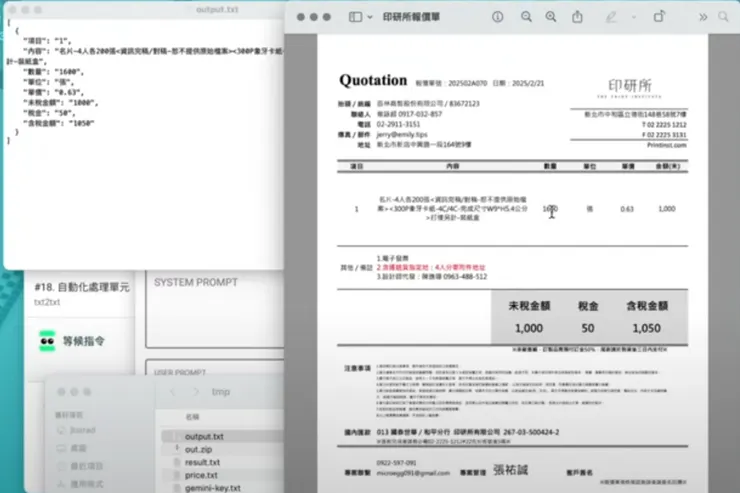
Task: Click the jerry@emily.tips email text
Action: [x=402, y=134]
